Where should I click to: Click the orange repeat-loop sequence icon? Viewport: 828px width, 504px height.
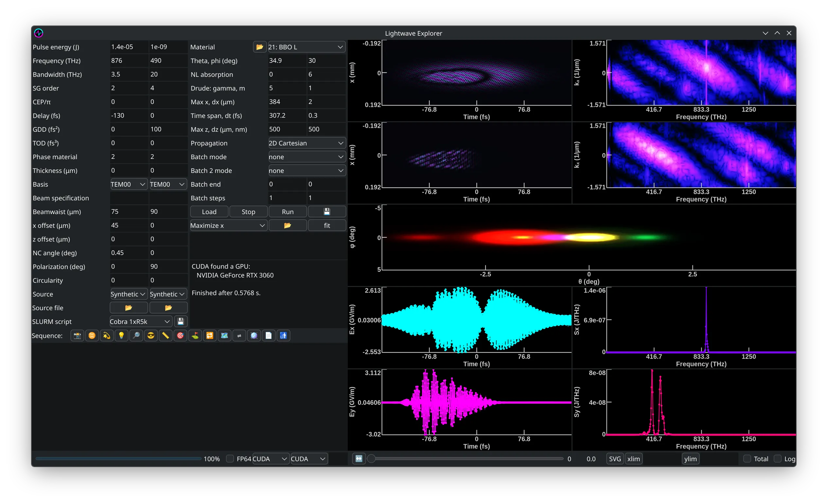pos(210,335)
